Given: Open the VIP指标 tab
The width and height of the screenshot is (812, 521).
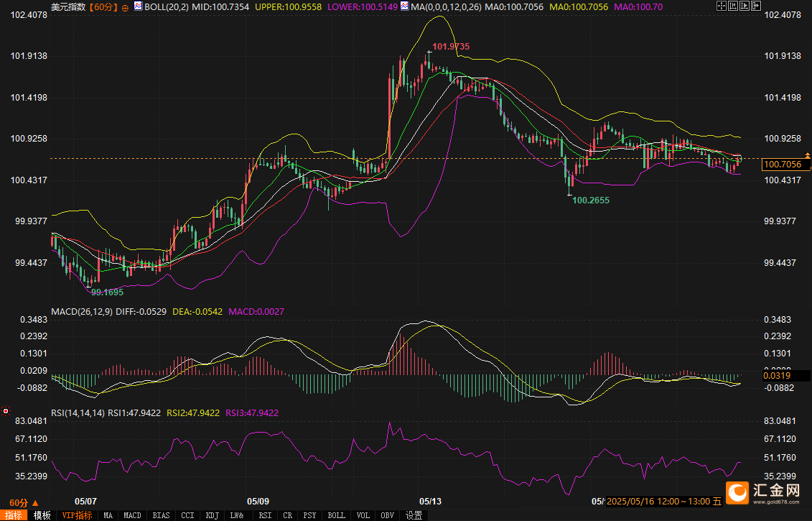Looking at the screenshot, I should (77, 515).
